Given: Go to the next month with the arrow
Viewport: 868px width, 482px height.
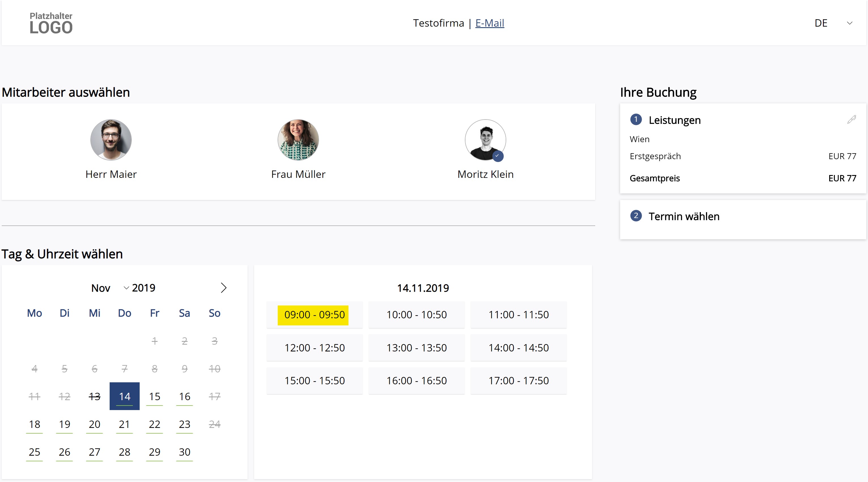Looking at the screenshot, I should point(224,288).
